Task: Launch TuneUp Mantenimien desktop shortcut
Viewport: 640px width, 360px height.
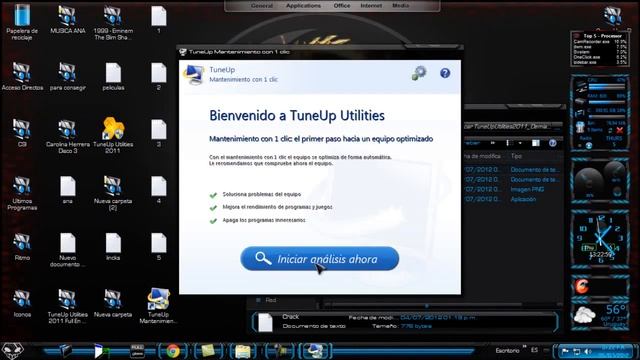Action: tap(158, 305)
